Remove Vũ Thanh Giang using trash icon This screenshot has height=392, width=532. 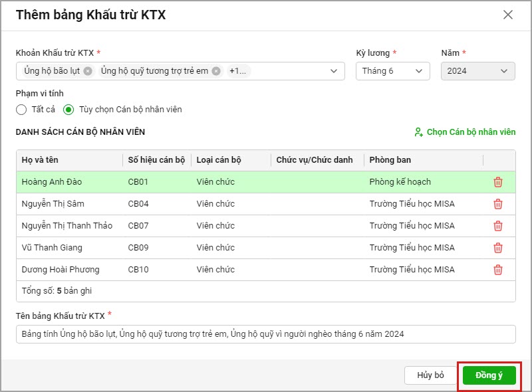tap(497, 248)
